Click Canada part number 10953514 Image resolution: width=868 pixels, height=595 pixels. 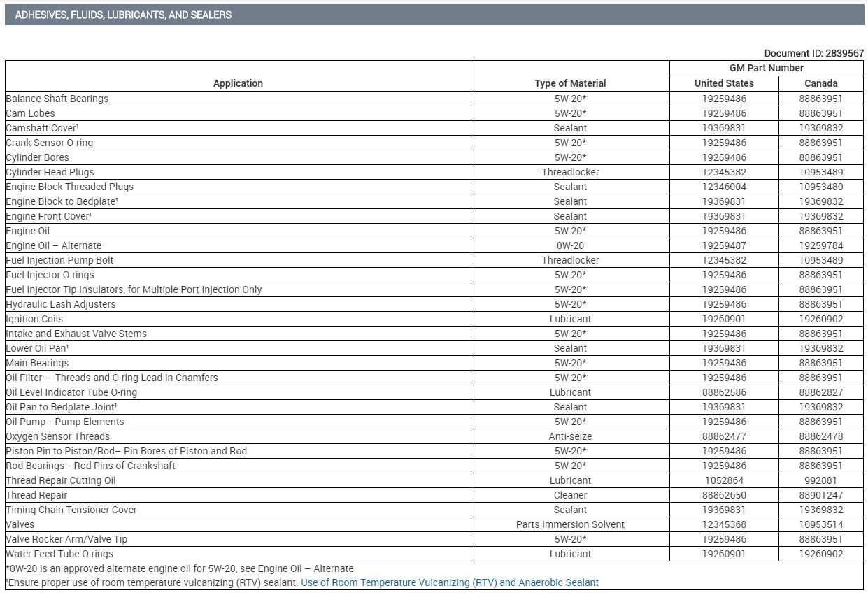click(821, 524)
